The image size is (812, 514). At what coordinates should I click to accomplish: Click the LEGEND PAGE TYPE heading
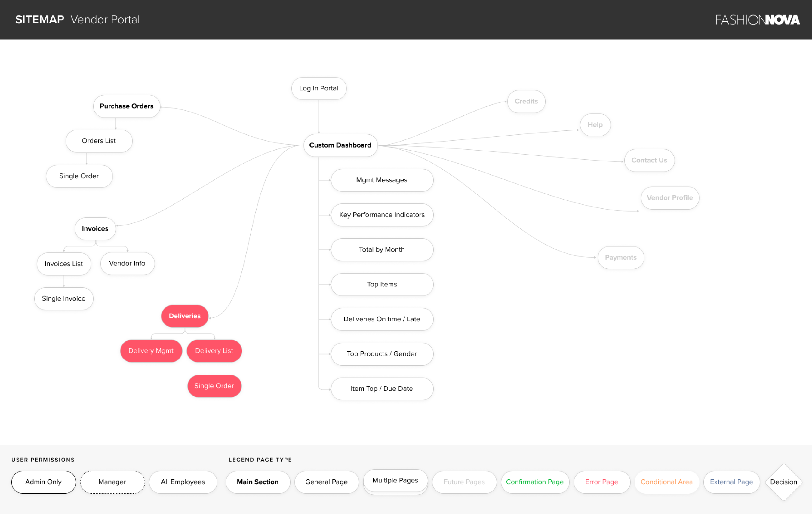tap(260, 460)
